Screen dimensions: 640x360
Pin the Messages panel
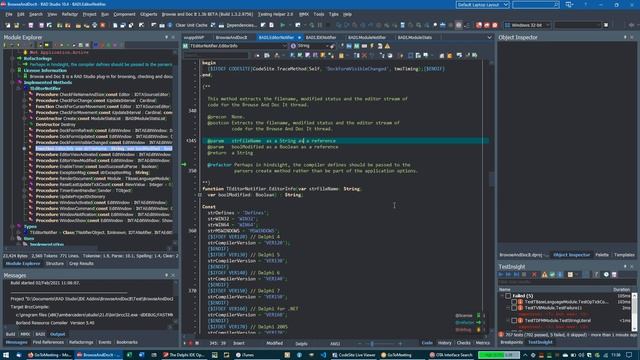pos(166,276)
